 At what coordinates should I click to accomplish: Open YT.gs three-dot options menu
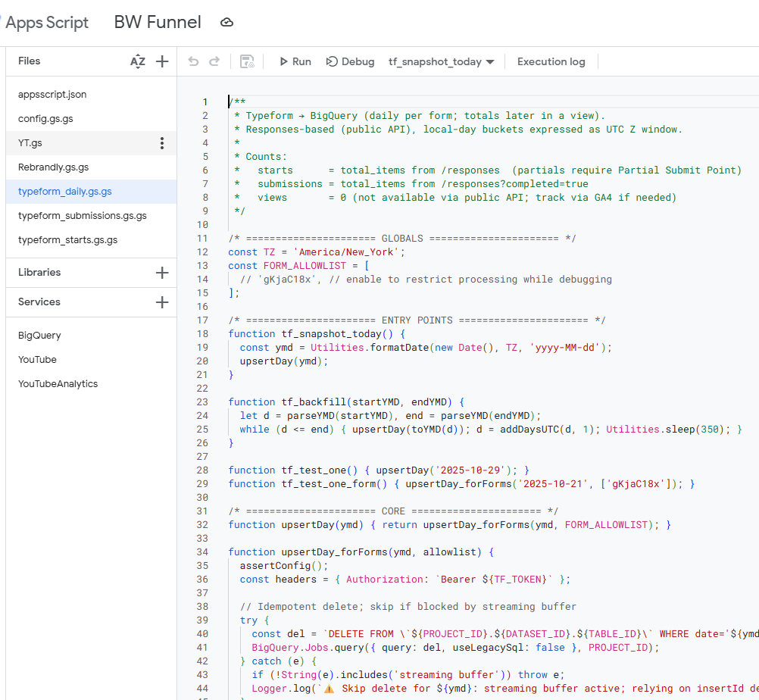pos(162,143)
